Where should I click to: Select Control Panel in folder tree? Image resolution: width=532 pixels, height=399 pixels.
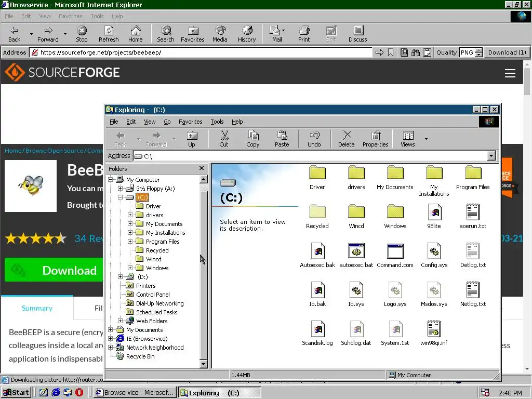[153, 295]
